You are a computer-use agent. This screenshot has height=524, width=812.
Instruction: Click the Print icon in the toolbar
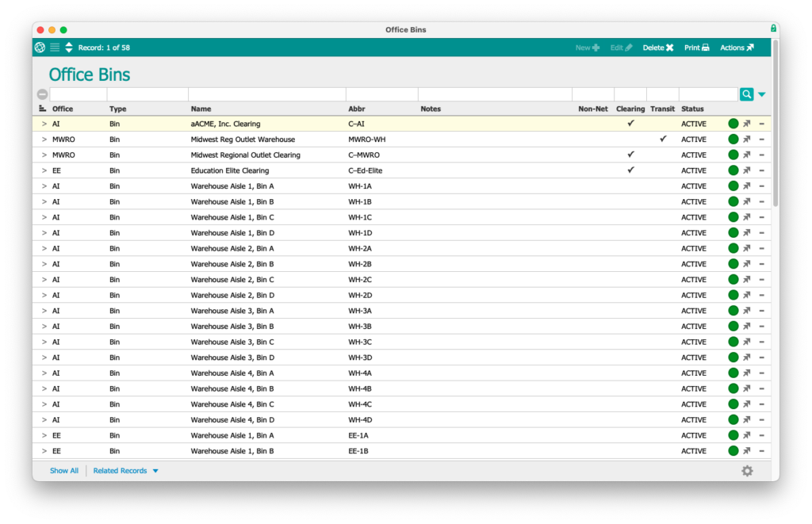click(x=696, y=47)
